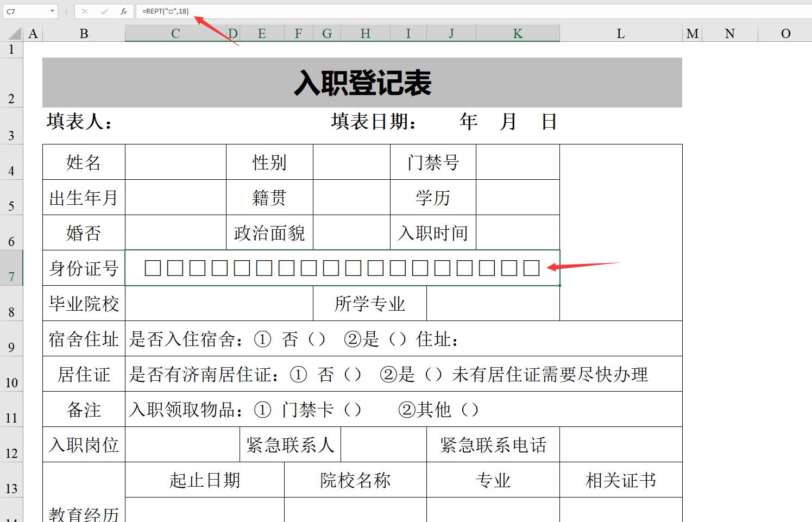Select column A header
The height and width of the screenshot is (522, 812).
coord(33,33)
